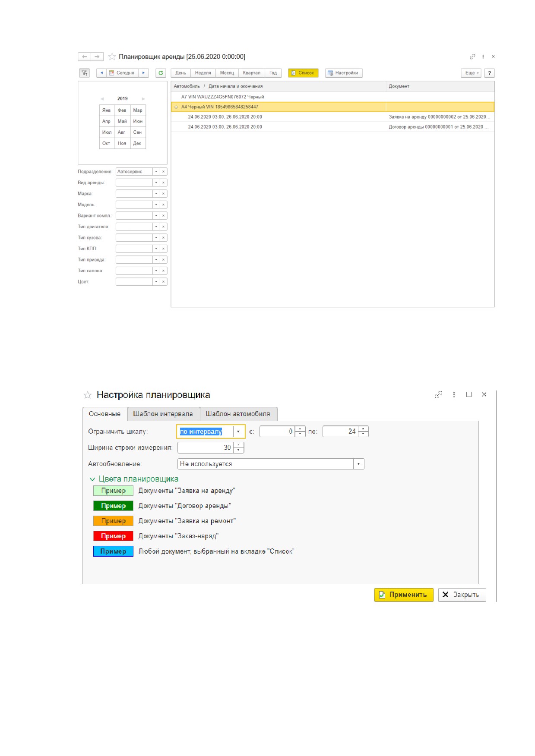Go to next year in the 2019 calendar
This screenshot has width=535, height=756.
pos(143,99)
